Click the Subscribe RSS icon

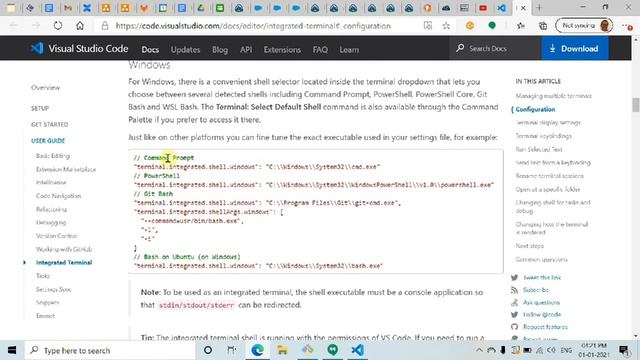pyautogui.click(x=514, y=290)
